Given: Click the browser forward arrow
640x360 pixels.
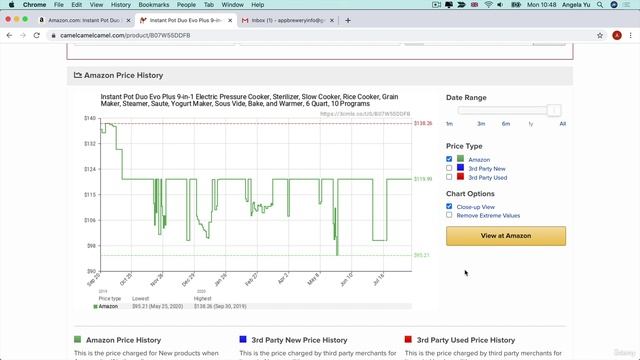Looking at the screenshot, I should [x=23, y=36].
